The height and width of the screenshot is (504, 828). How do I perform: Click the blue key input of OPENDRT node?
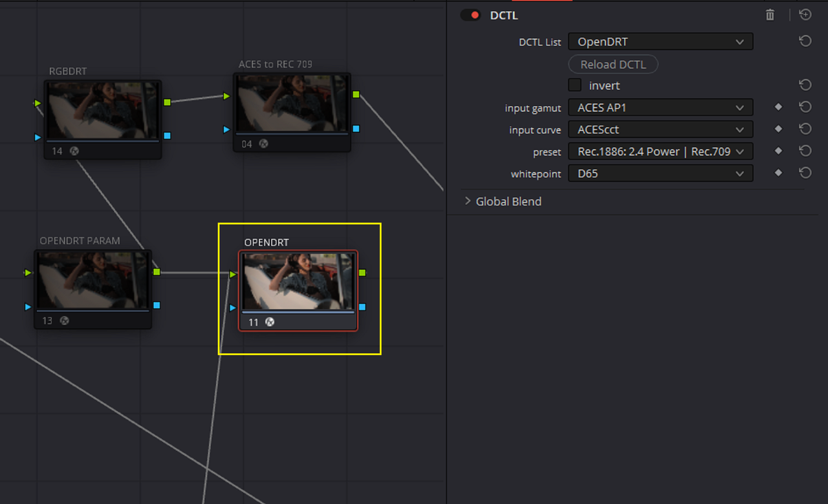tap(233, 308)
